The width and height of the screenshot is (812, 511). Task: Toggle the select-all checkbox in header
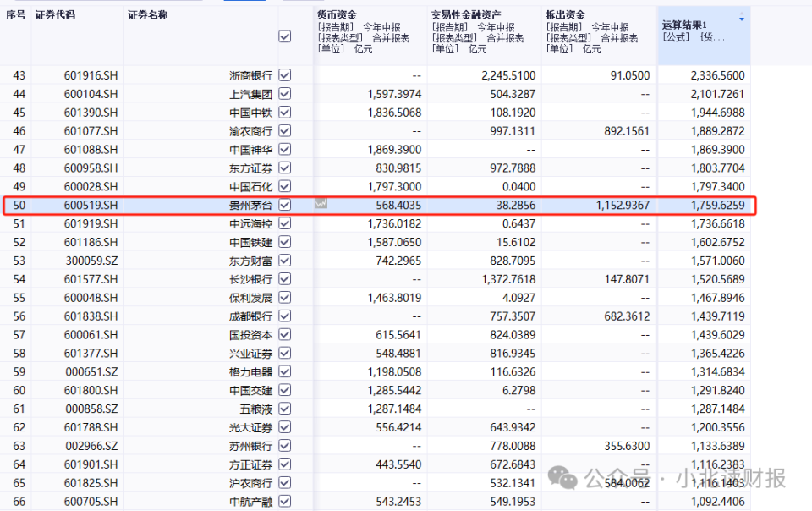click(285, 36)
